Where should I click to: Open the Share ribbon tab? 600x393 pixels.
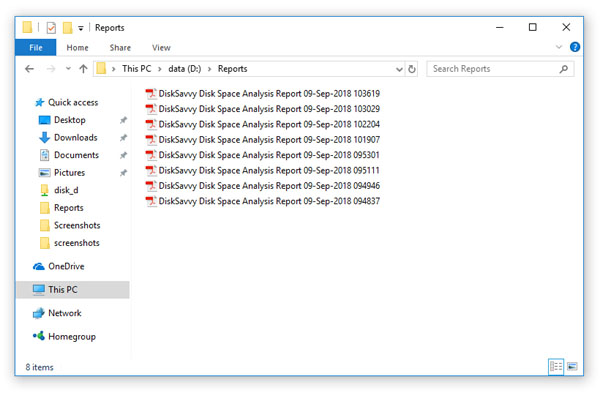[120, 47]
